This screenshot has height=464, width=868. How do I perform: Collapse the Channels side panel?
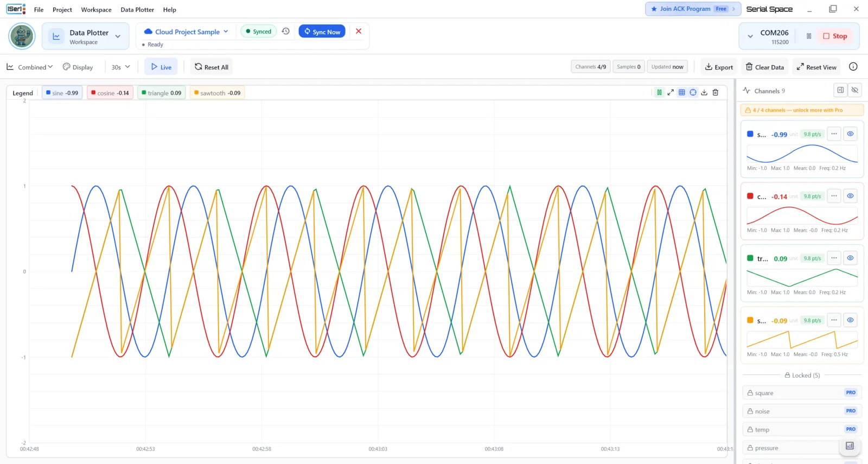[x=840, y=90]
